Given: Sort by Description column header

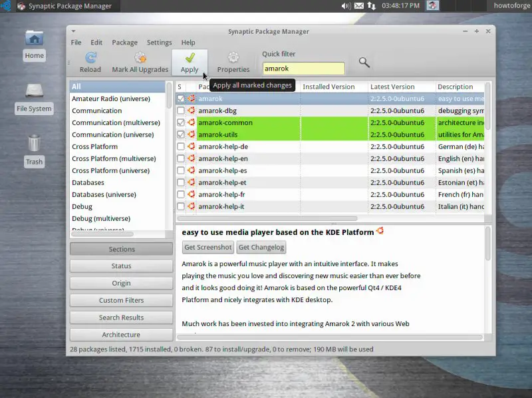Looking at the screenshot, I should tap(460, 87).
